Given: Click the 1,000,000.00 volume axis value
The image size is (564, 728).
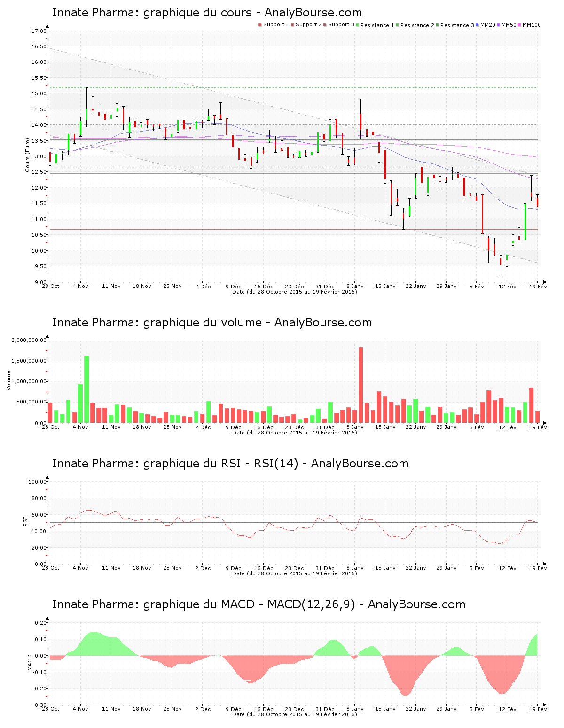Looking at the screenshot, I should coord(29,381).
